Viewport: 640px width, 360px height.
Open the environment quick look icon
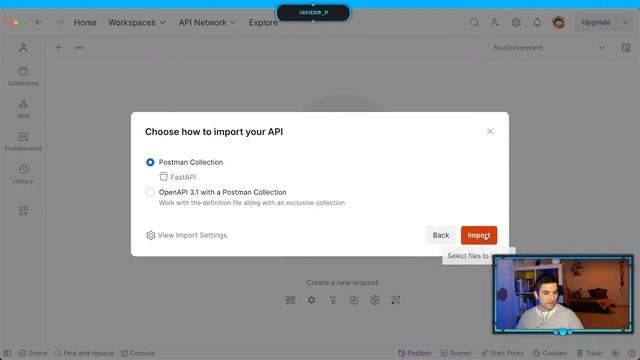[626, 48]
